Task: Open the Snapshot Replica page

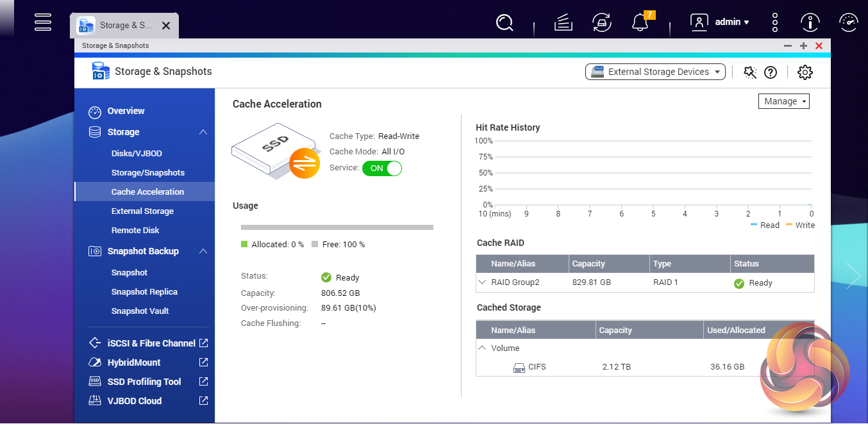Action: [x=144, y=292]
